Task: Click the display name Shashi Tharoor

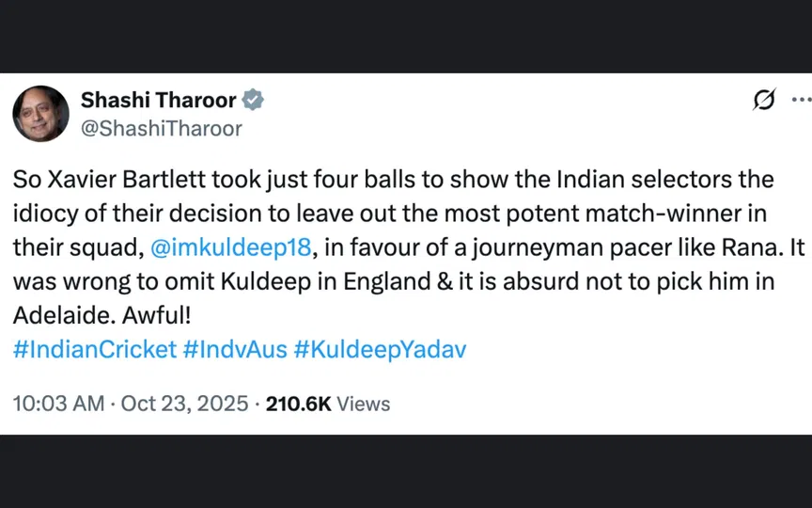Action: click(160, 100)
